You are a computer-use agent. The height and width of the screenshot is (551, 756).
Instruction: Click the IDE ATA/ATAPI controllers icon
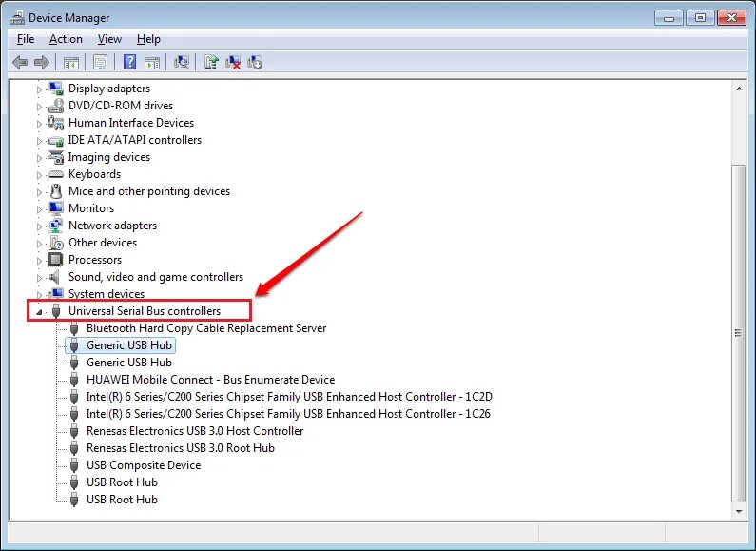pyautogui.click(x=56, y=141)
